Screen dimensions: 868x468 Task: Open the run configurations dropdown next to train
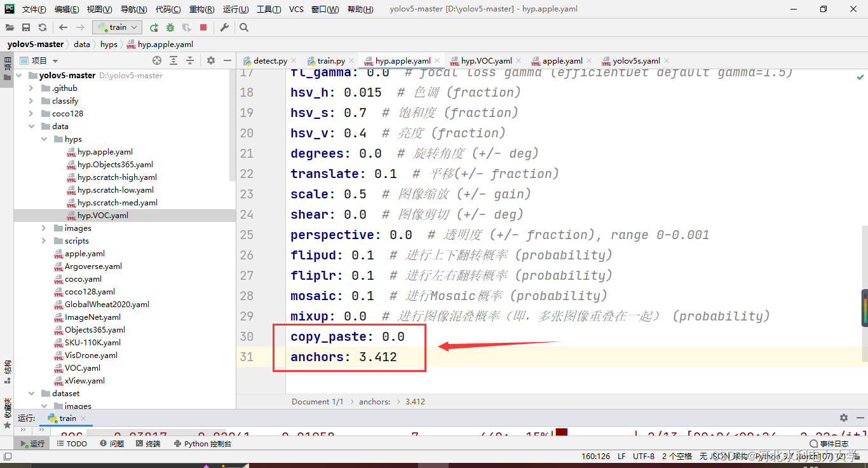[x=133, y=27]
